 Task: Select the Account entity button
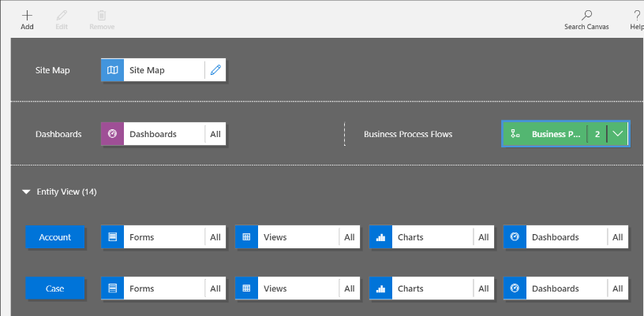(x=55, y=237)
